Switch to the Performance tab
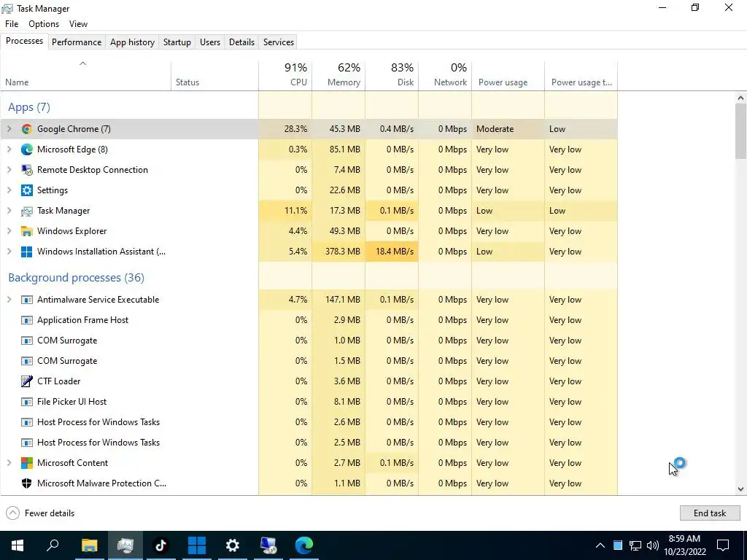The width and height of the screenshot is (747, 560). tap(77, 42)
